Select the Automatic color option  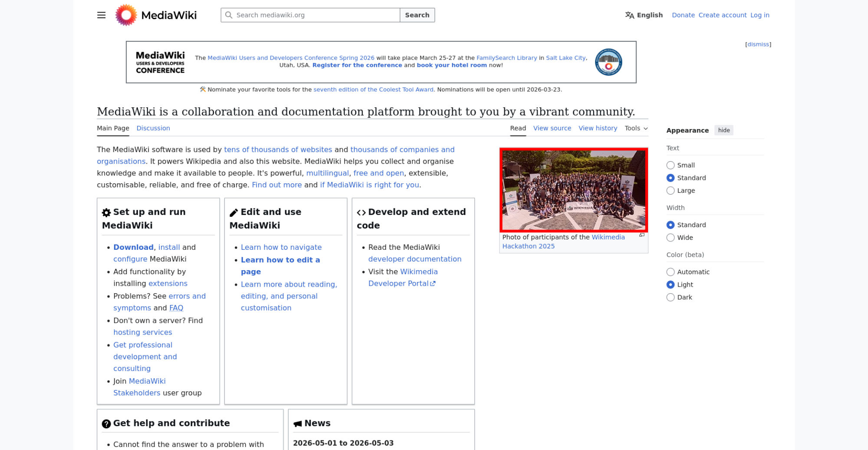(671, 272)
